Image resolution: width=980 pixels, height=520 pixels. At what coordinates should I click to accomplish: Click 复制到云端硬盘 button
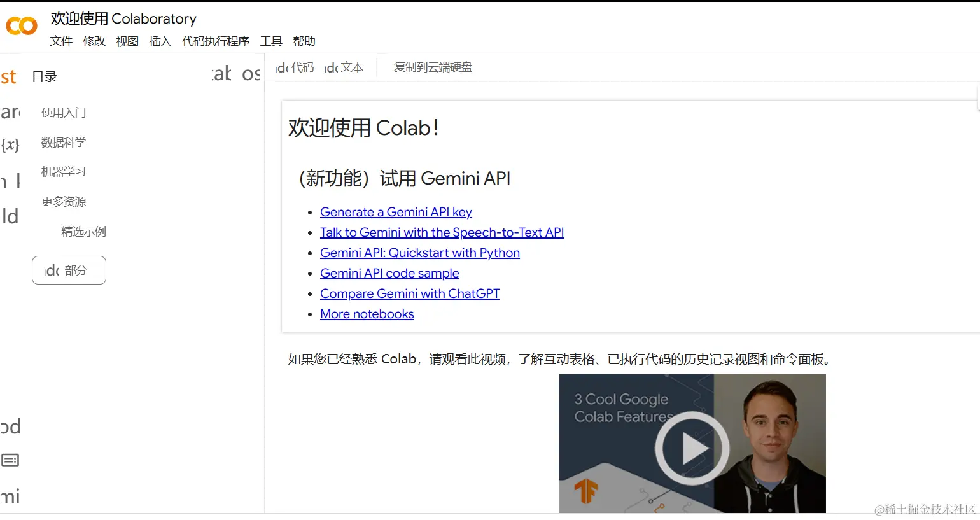point(433,67)
